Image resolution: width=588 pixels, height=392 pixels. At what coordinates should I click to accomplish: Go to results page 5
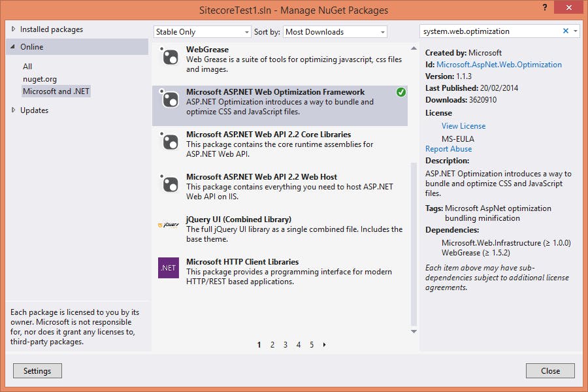tap(312, 344)
